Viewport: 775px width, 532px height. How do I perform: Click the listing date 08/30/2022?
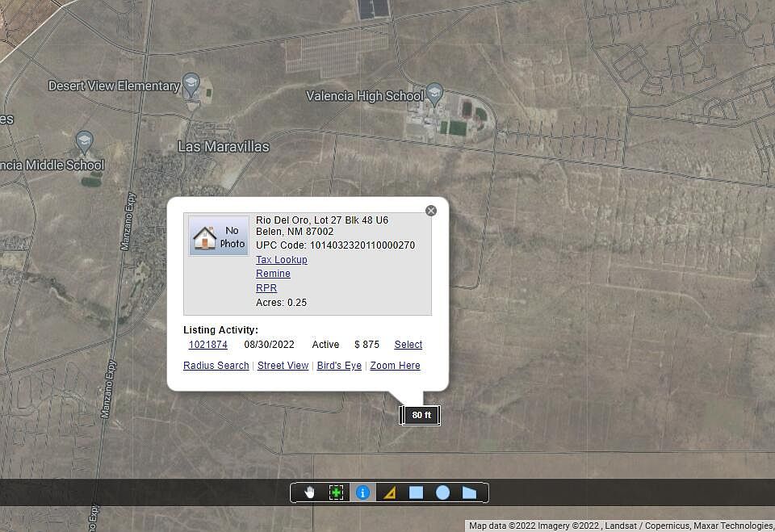[269, 345]
